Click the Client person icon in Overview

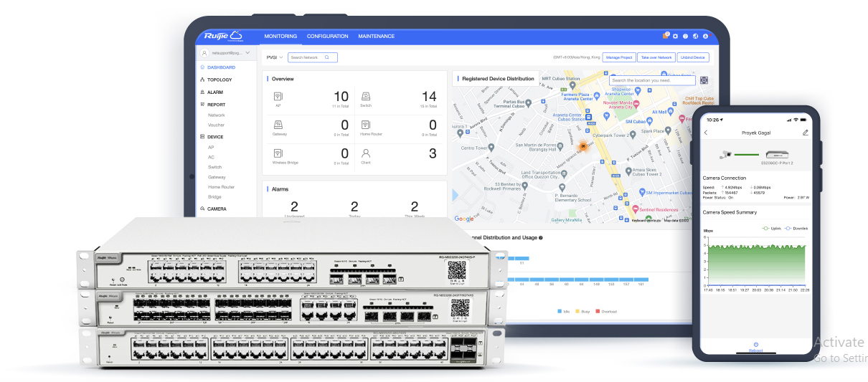pos(365,153)
